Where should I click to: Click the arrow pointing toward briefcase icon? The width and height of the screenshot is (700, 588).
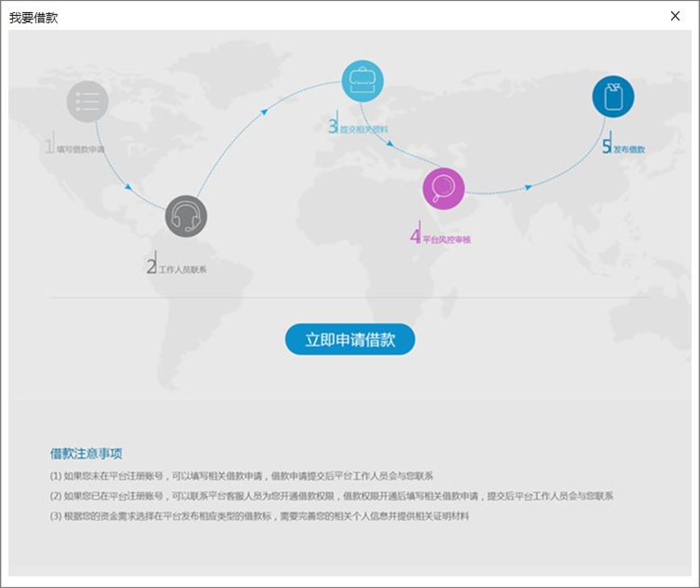tap(265, 112)
